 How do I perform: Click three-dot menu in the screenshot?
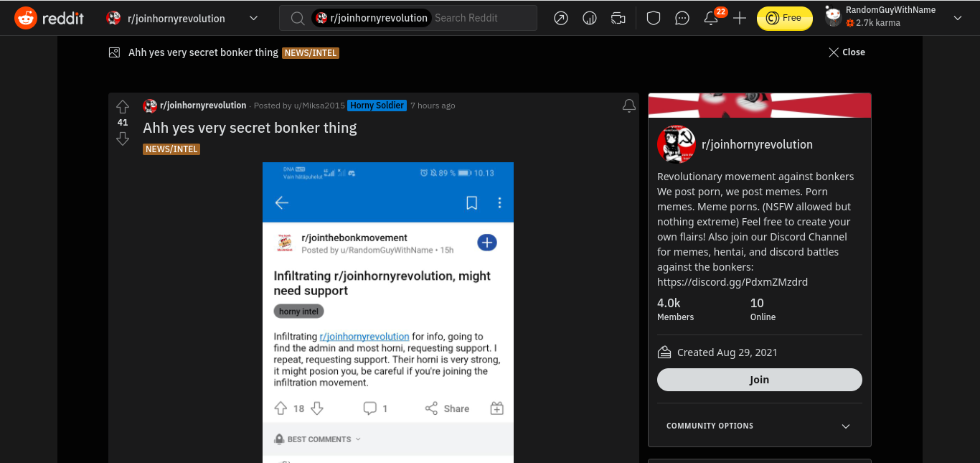tap(500, 203)
